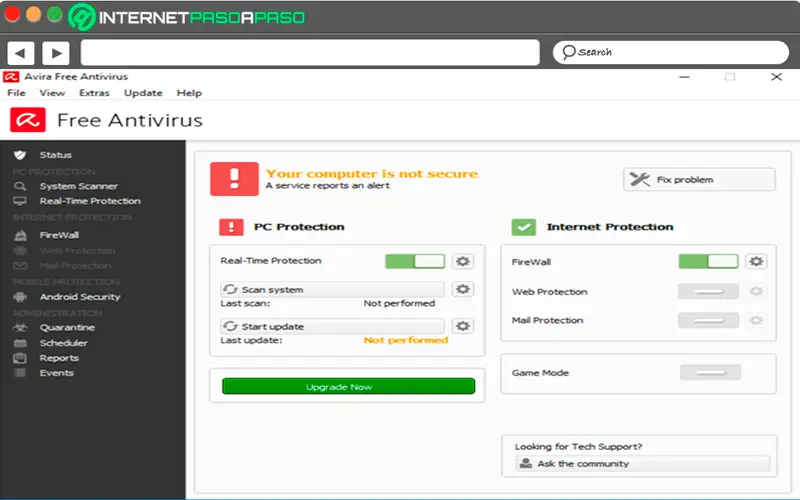Image resolution: width=800 pixels, height=500 pixels.
Task: Open the File menu
Action: pyautogui.click(x=16, y=93)
